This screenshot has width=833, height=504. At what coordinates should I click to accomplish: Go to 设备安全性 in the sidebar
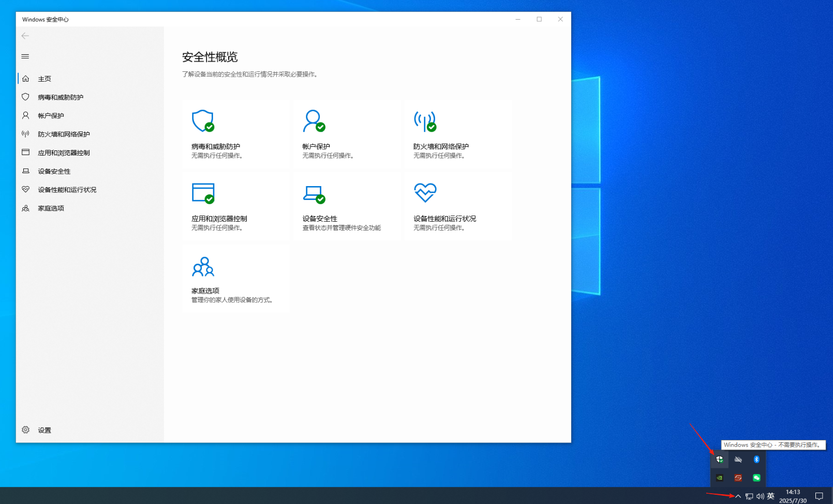[54, 172]
